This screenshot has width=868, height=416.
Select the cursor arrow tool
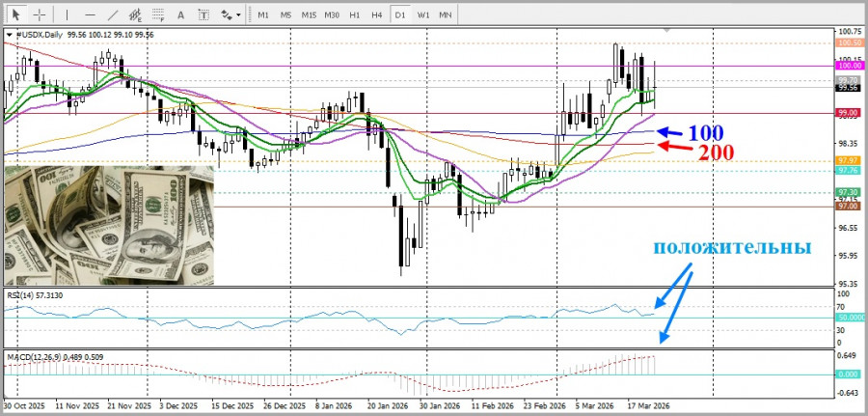tap(16, 14)
